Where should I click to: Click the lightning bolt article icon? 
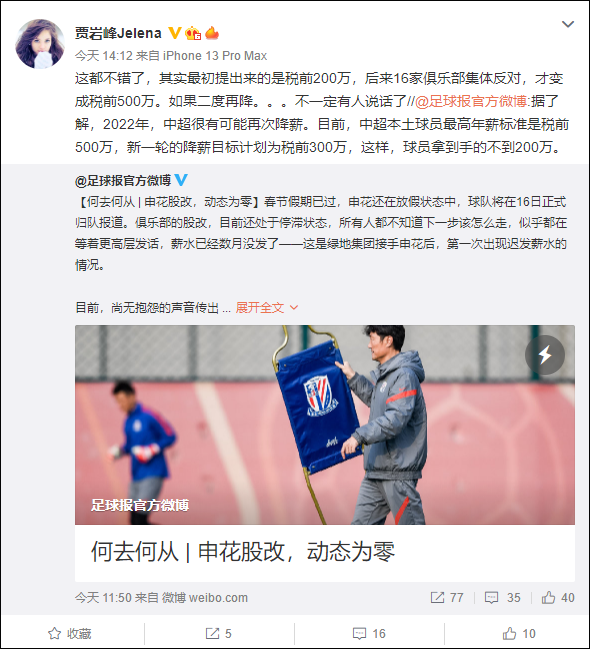click(544, 355)
